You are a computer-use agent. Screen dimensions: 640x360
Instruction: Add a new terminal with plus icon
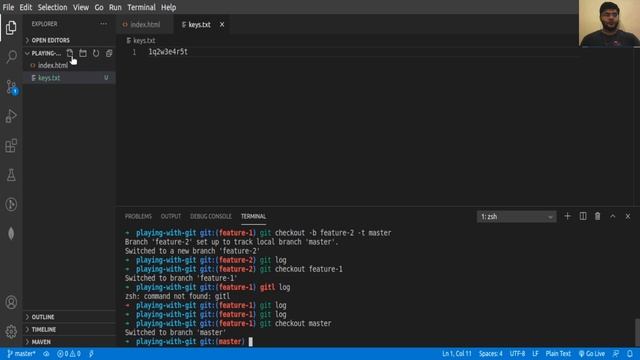tap(567, 216)
